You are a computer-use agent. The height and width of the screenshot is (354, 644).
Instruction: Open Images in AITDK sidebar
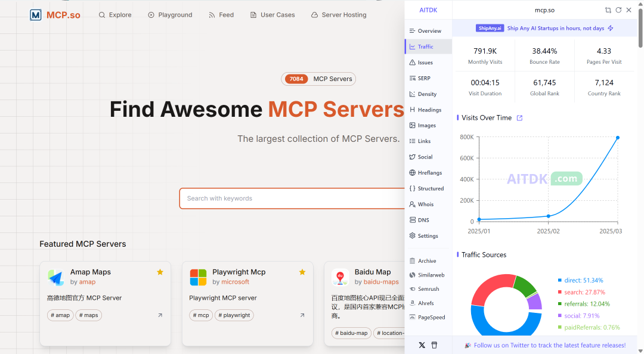tap(428, 125)
